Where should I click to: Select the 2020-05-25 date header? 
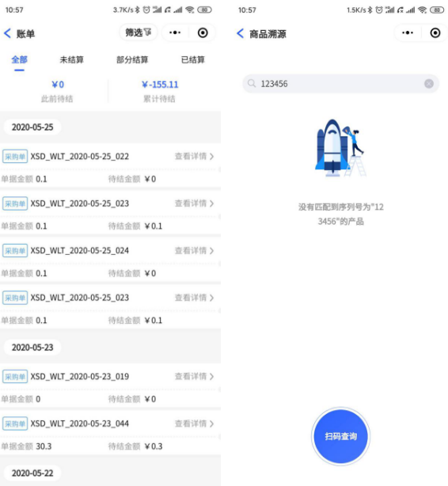[32, 127]
